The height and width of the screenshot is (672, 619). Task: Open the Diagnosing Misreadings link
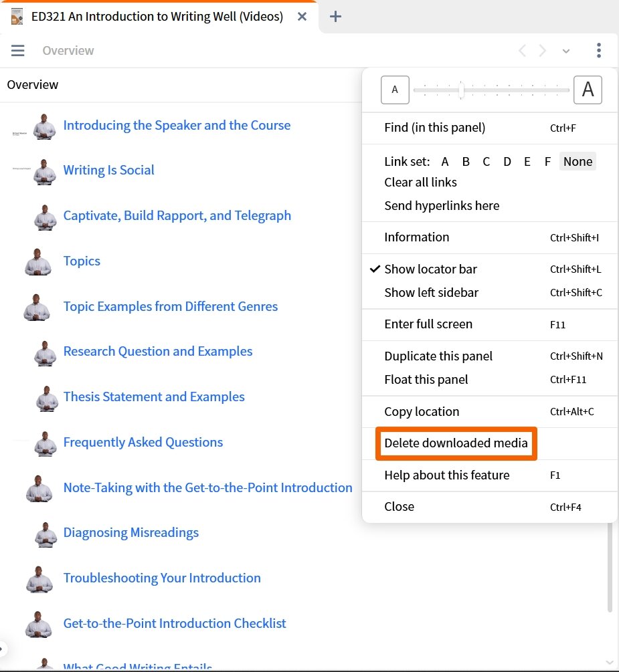131,533
